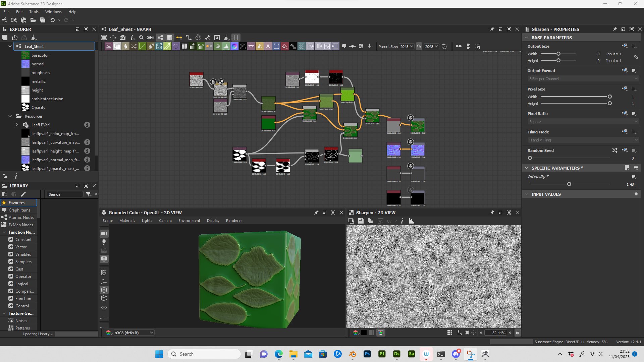Open the Output Format dropdown showing 8 Bits per Channel
The height and width of the screenshot is (362, 644).
583,78
